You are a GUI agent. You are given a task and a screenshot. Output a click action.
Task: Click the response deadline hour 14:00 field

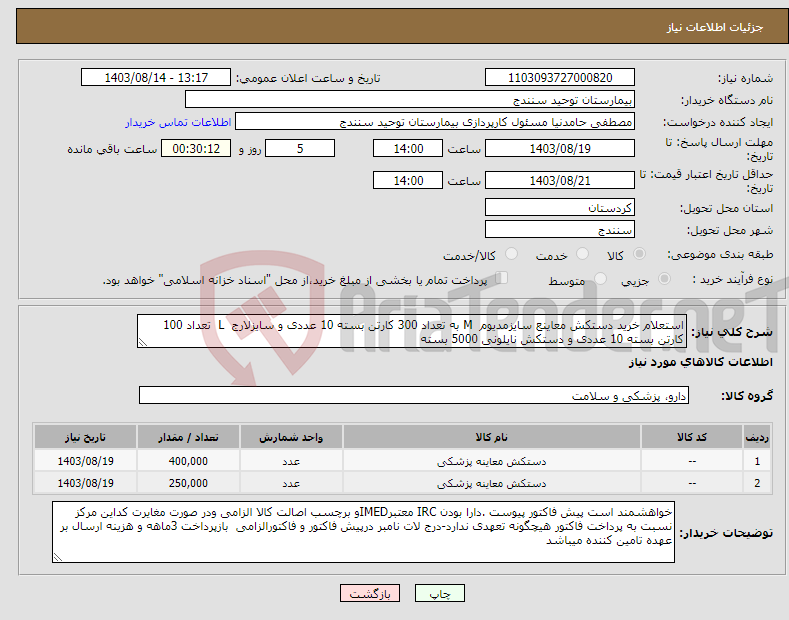408,148
